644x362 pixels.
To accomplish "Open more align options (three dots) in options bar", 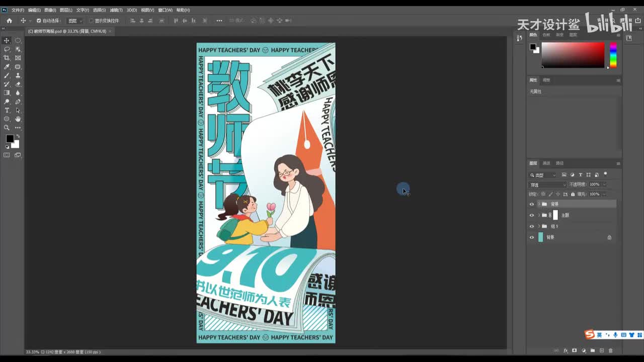I will (219, 21).
